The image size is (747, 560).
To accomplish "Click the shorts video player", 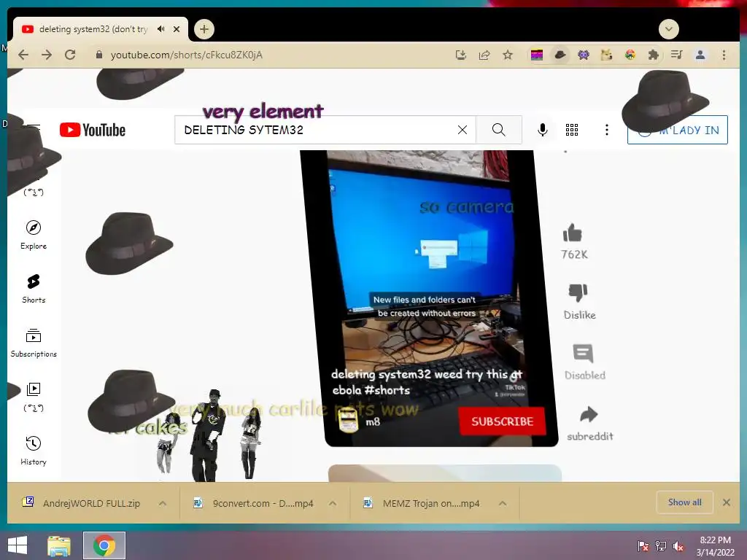I will (429, 298).
